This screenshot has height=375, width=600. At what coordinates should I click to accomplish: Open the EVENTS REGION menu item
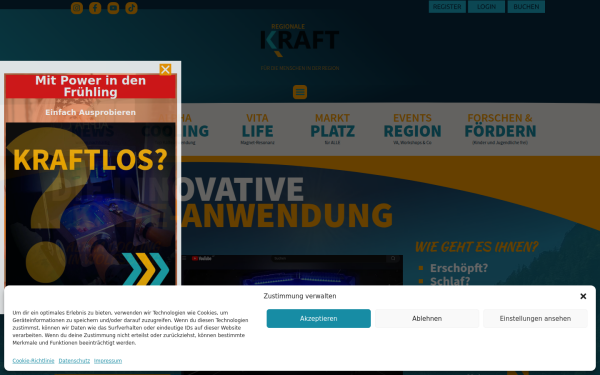[412, 129]
